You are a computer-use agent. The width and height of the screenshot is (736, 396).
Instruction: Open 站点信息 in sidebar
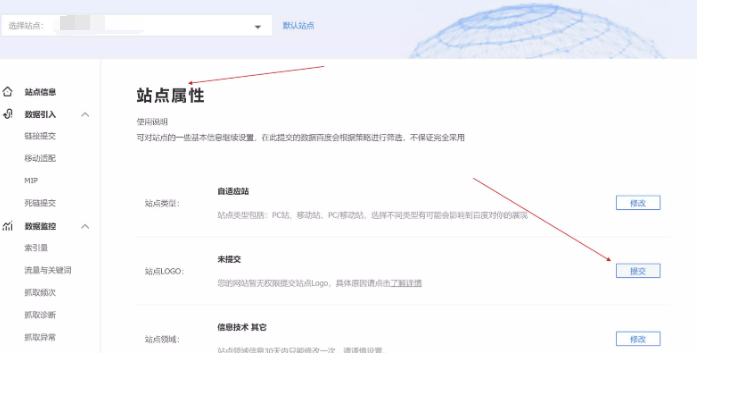click(40, 92)
